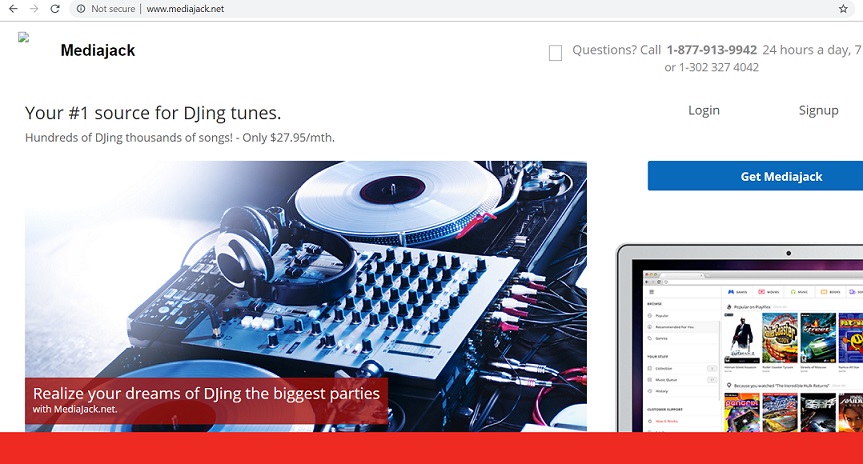
Task: Click the DJ turntable banner image
Action: [x=305, y=296]
